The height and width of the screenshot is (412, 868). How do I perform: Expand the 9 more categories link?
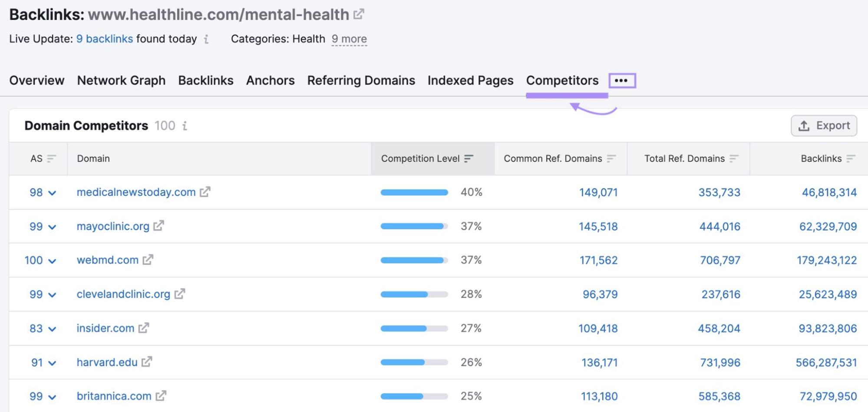[x=349, y=39]
